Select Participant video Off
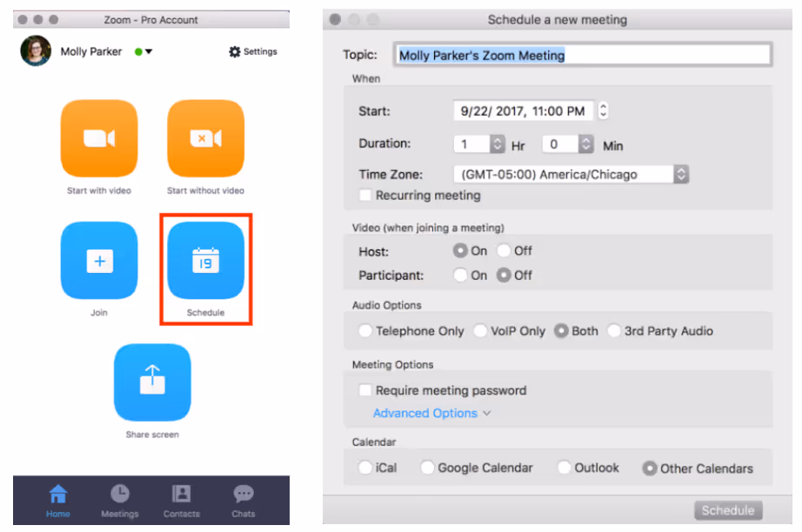Viewport: 802px width, 532px height. tap(504, 275)
